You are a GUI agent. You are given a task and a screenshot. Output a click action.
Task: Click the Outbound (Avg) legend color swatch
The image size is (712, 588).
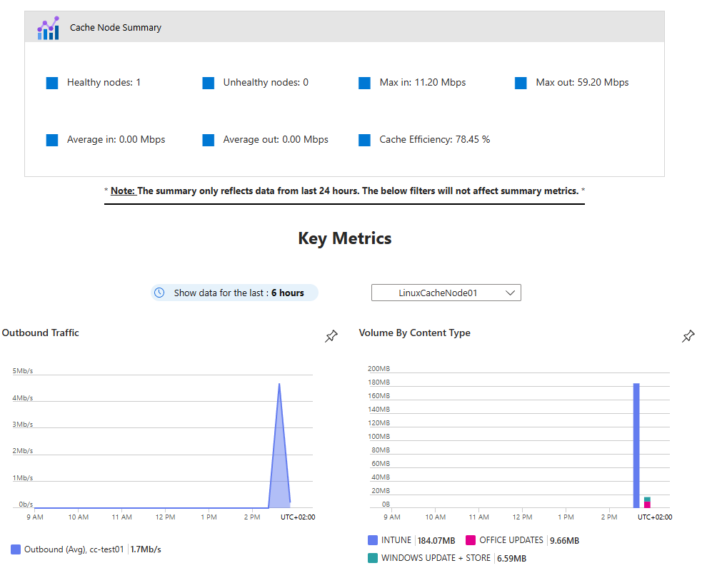pyautogui.click(x=16, y=549)
